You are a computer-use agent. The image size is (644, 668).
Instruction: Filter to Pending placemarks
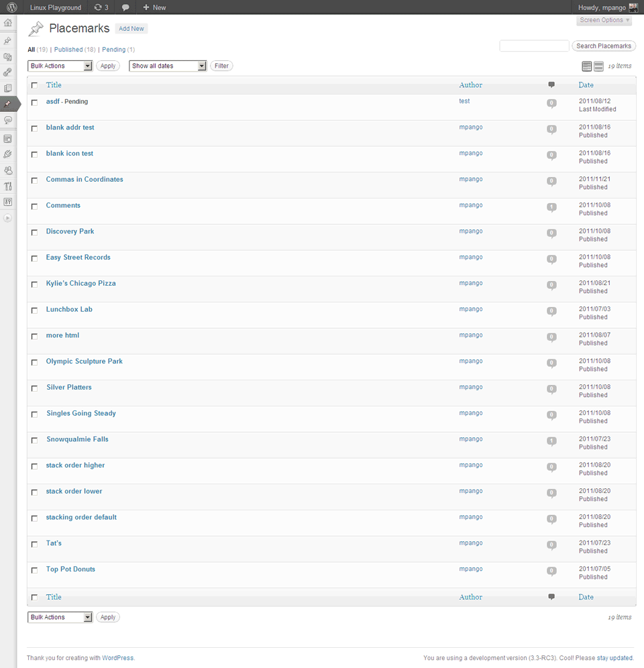point(114,50)
